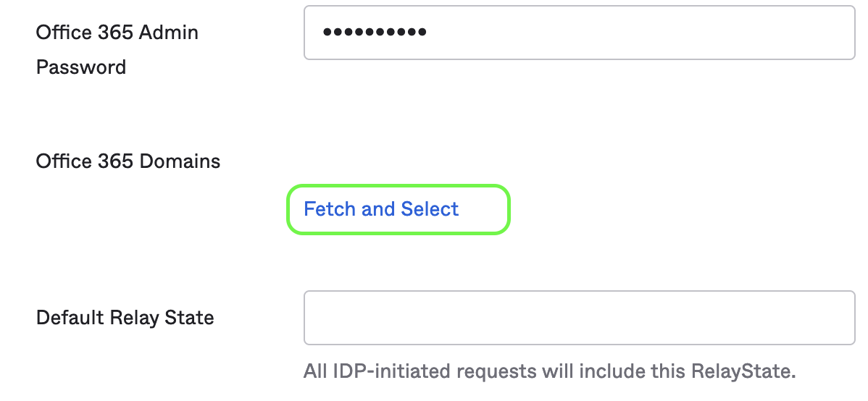This screenshot has height=401, width=868.
Task: Select the Office 365 Domains label
Action: point(128,161)
